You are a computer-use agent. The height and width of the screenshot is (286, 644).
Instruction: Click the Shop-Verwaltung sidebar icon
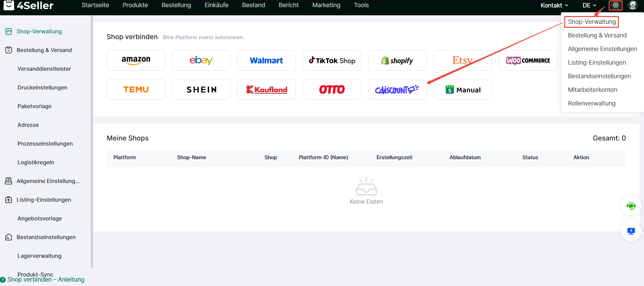[x=9, y=31]
